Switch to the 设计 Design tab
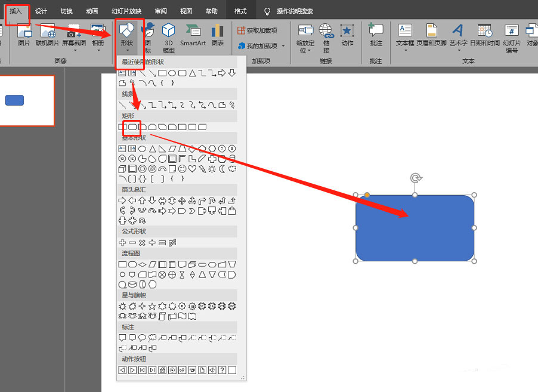This screenshot has height=392, width=538. [x=41, y=11]
